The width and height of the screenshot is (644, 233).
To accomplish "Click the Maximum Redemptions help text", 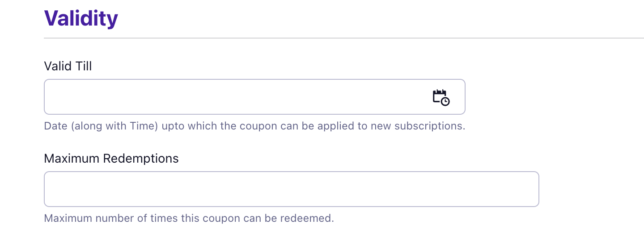I will click(x=189, y=219).
